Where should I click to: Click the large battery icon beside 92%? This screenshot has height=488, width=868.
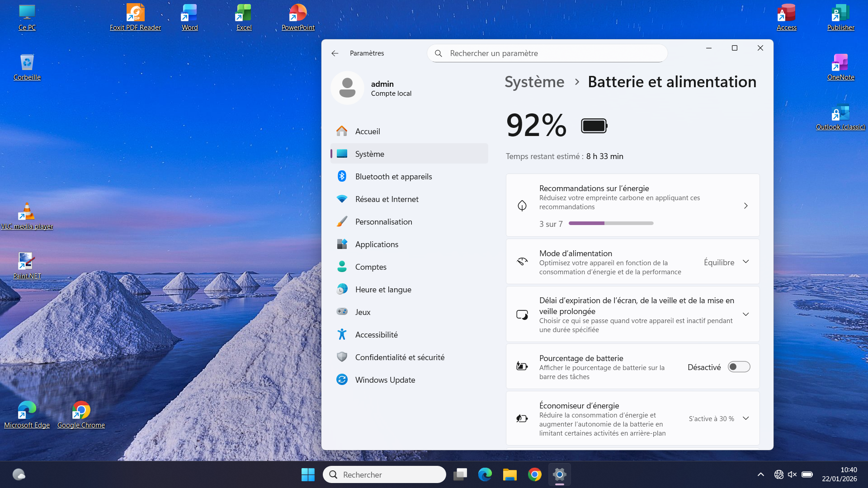pyautogui.click(x=594, y=126)
